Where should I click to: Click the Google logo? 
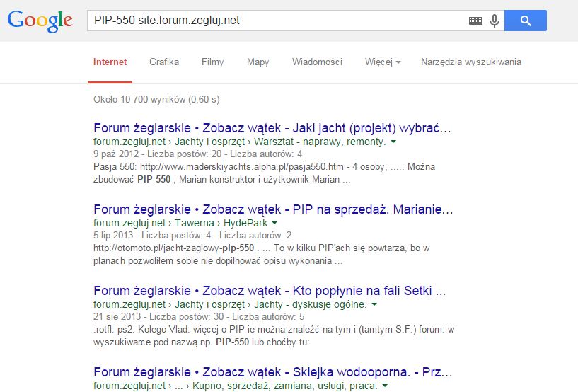click(x=40, y=21)
